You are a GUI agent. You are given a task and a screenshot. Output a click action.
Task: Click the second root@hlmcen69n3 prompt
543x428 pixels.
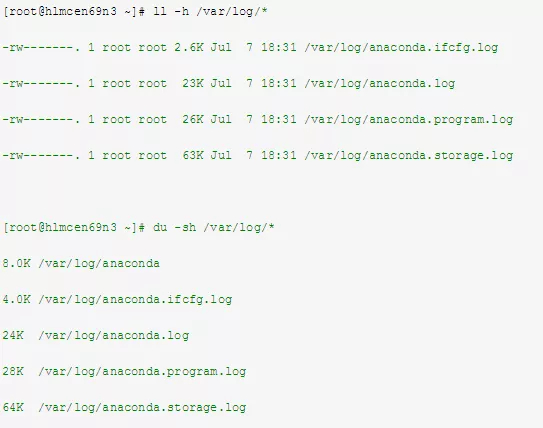73,228
